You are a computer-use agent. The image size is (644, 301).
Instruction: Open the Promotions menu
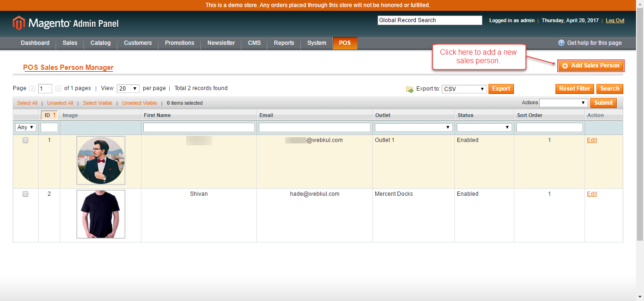[x=180, y=43]
